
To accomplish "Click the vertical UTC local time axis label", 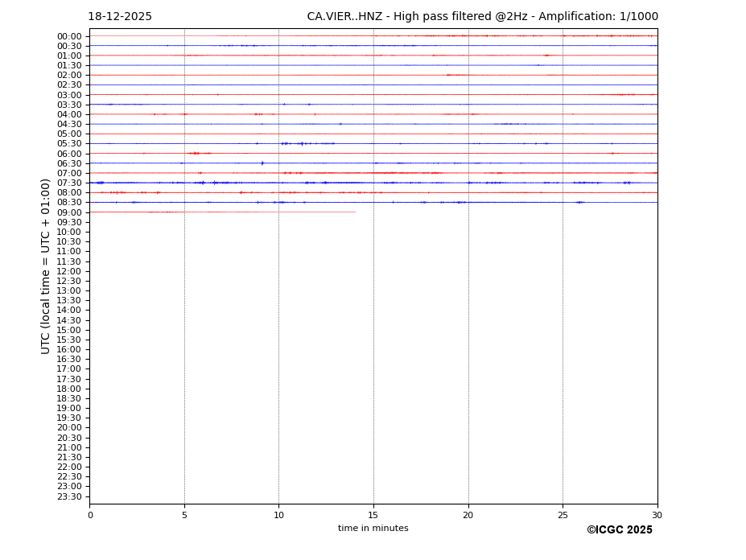I will [46, 266].
